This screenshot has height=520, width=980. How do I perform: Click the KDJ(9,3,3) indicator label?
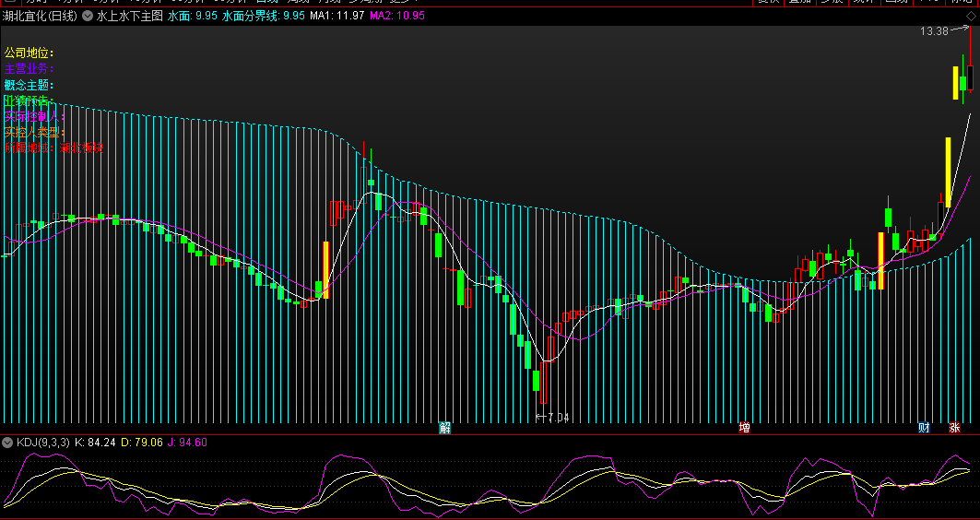pos(42,443)
